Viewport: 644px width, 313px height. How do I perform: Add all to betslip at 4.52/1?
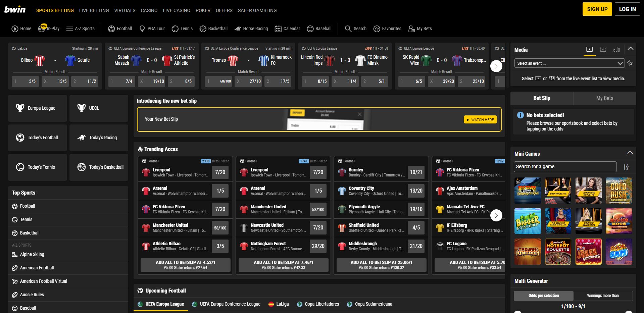[186, 265]
